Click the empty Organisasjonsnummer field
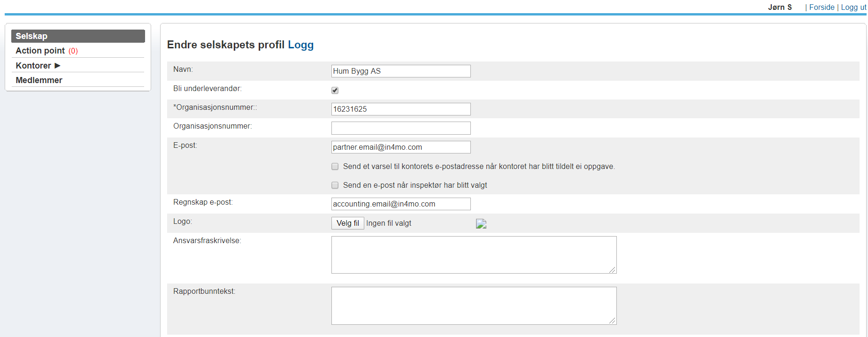This screenshot has height=337, width=868. pos(400,128)
